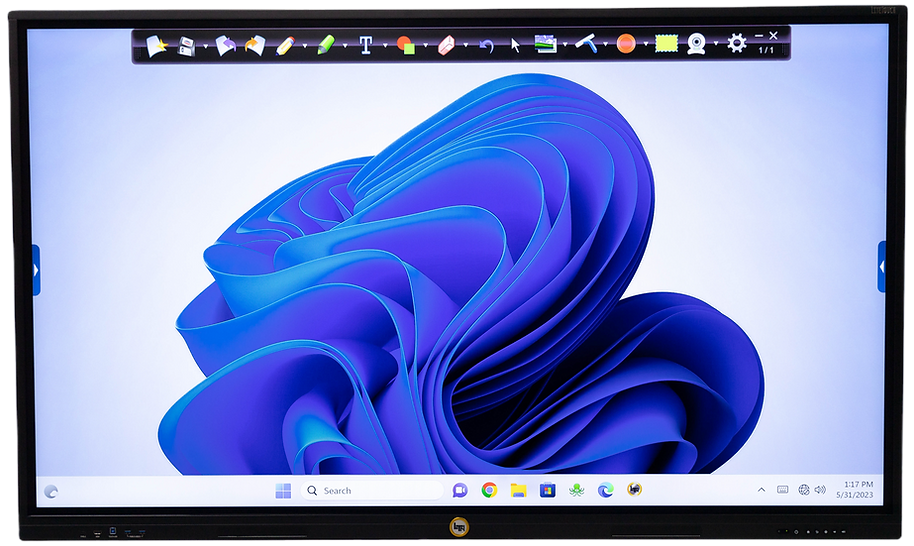Select the Text tool T icon
914x546 pixels.
click(x=365, y=45)
